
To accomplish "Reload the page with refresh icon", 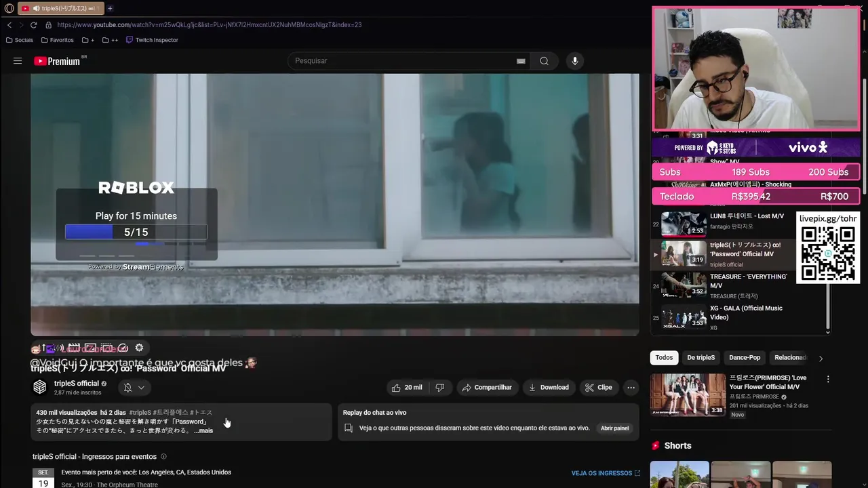I will pos(33,25).
